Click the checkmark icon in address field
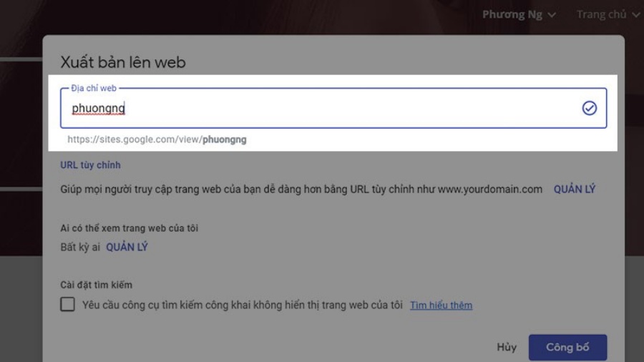Image resolution: width=644 pixels, height=362 pixels. tap(589, 108)
